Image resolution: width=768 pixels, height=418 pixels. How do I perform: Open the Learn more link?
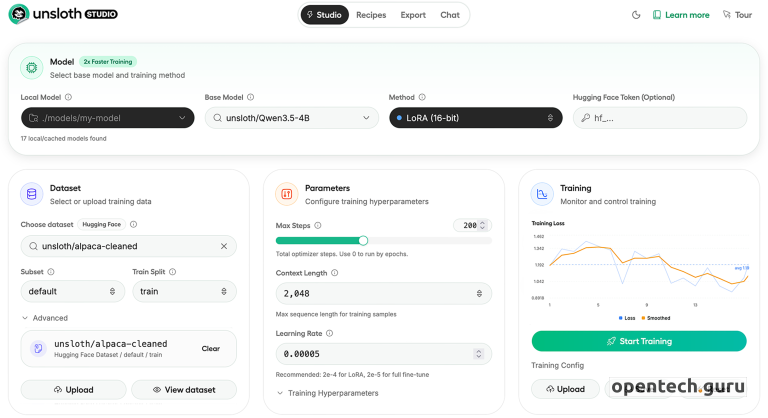(x=681, y=15)
